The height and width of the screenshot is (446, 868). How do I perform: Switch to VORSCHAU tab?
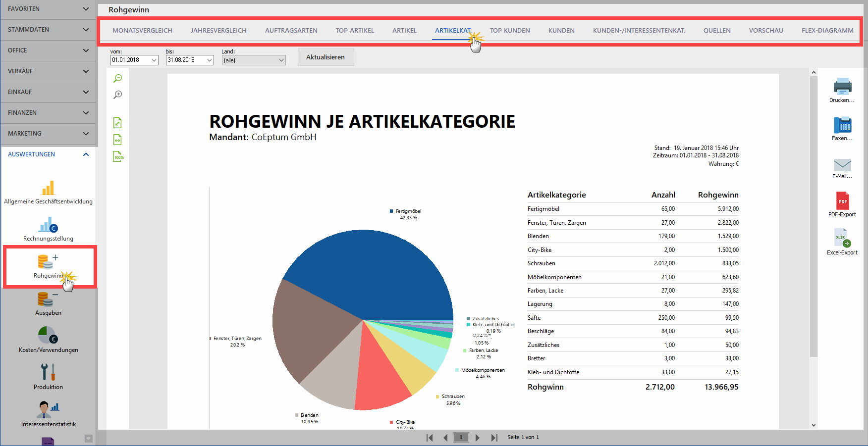point(766,31)
